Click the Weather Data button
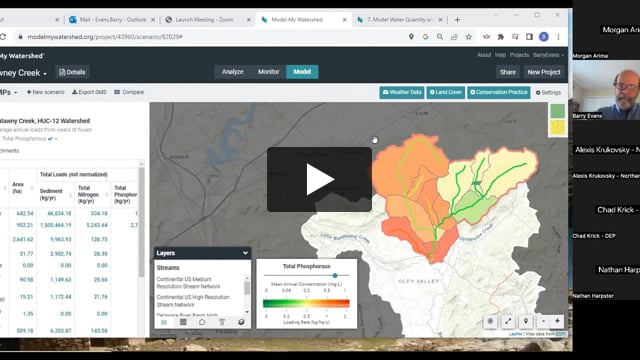The height and width of the screenshot is (360, 640). [402, 92]
